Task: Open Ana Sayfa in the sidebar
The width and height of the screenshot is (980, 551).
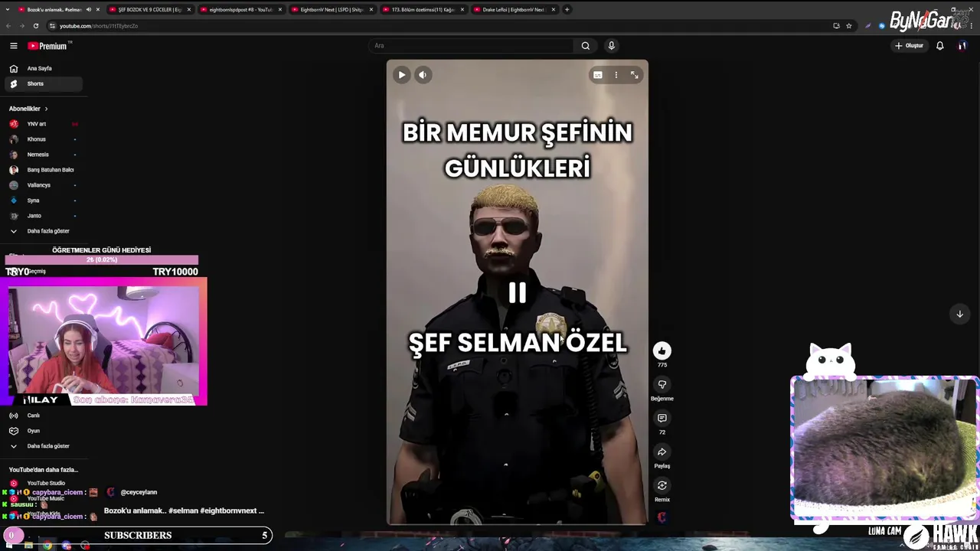Action: pyautogui.click(x=43, y=69)
